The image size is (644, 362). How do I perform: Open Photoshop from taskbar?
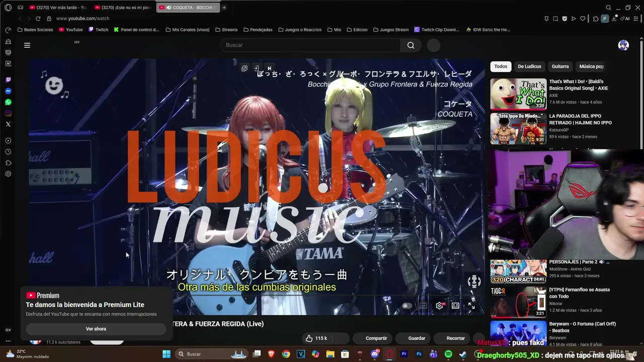click(x=419, y=354)
